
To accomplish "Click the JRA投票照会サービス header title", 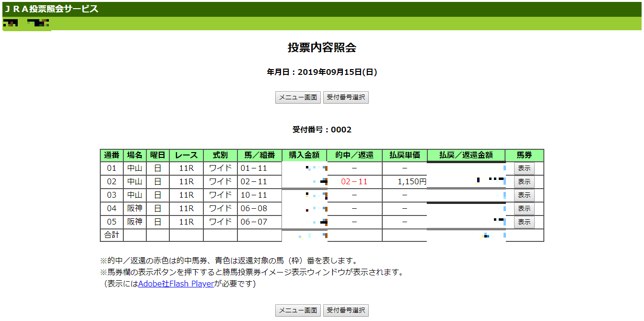I will (51, 9).
